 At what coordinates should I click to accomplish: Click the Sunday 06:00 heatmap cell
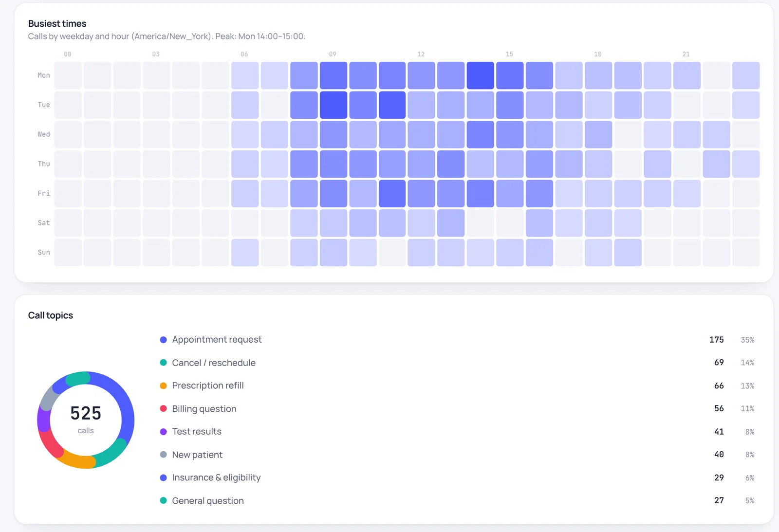(x=245, y=253)
